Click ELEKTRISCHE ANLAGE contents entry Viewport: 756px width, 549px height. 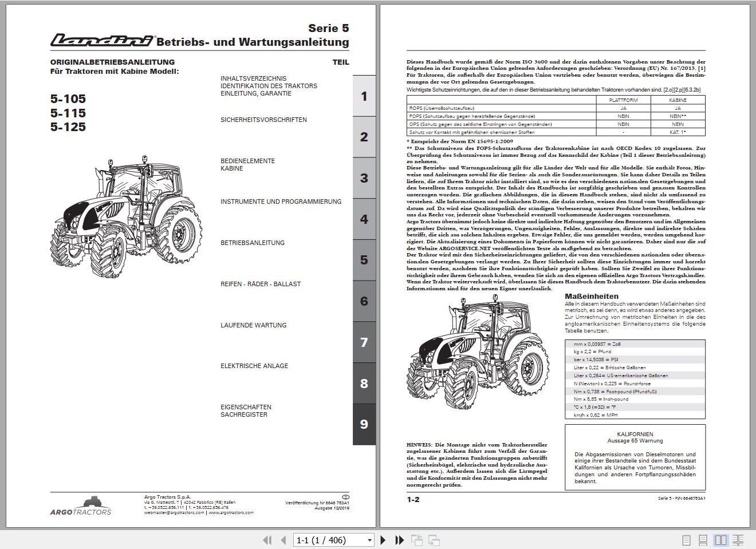pyautogui.click(x=254, y=366)
